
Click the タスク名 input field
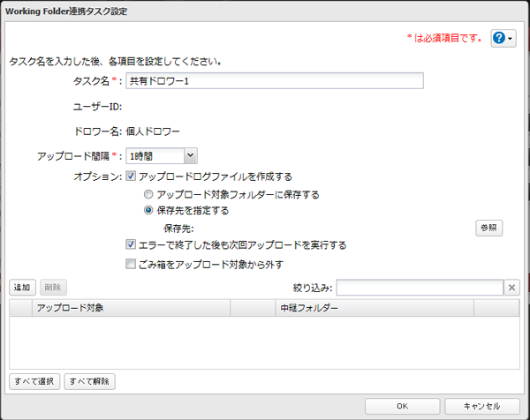tap(275, 80)
